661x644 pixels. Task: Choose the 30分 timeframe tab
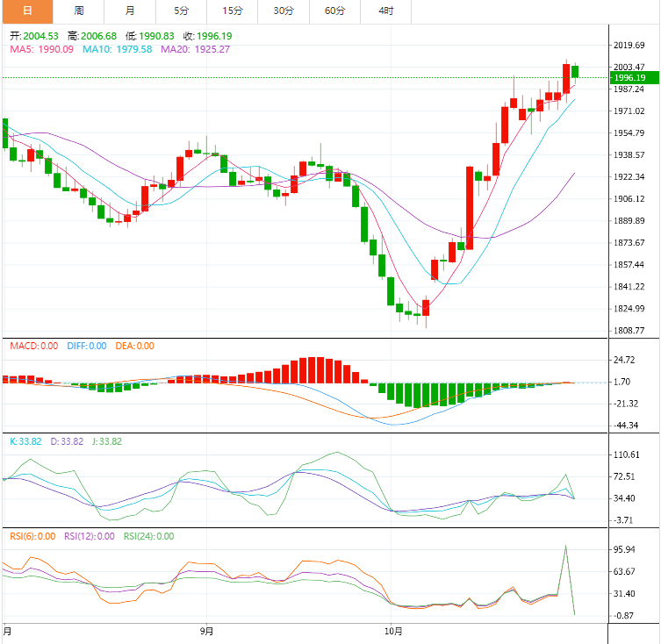(284, 11)
